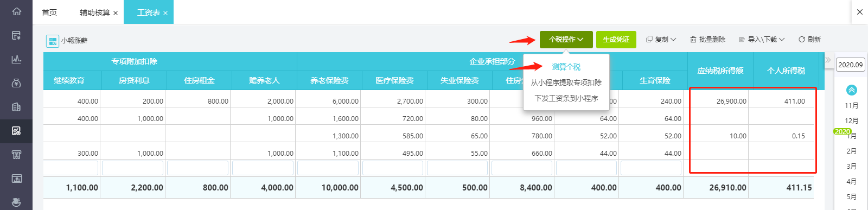Screen dimensions: 868x210
Task: Select the active payroll sidebar icon
Action: 16,131
